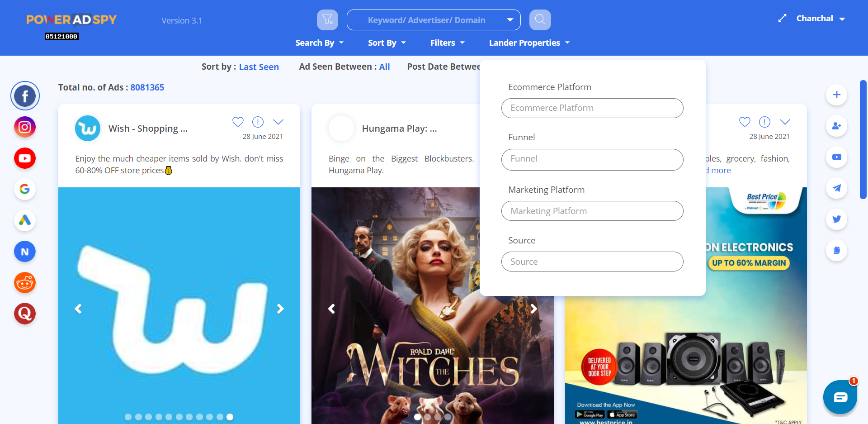Click the Ecommerce Platform input field

tap(592, 108)
